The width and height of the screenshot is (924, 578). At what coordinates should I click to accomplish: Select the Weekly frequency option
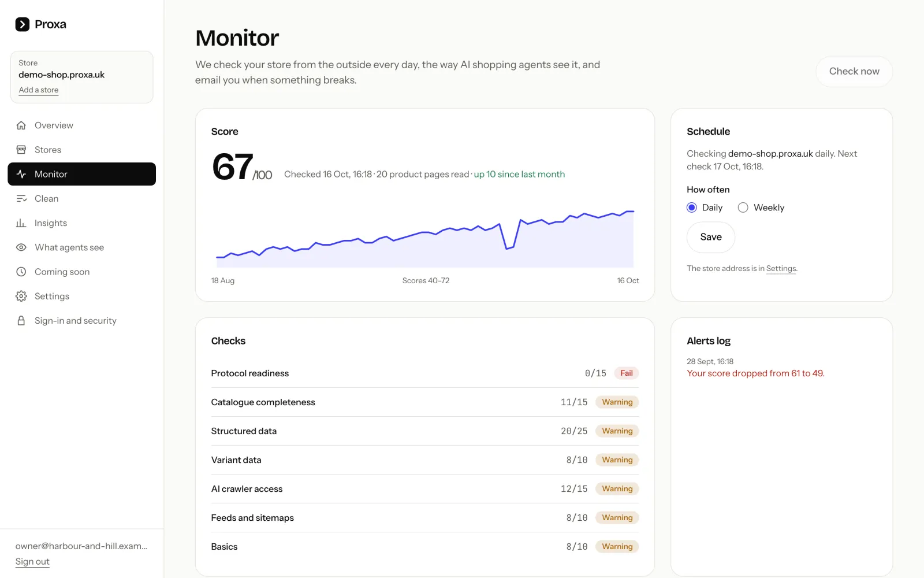tap(743, 208)
